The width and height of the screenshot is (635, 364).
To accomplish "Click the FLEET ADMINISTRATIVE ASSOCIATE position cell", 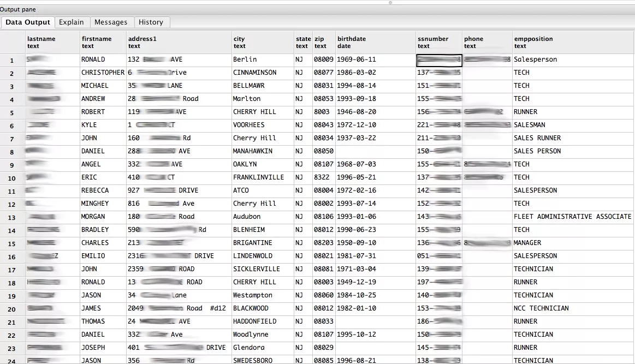I will [573, 217].
